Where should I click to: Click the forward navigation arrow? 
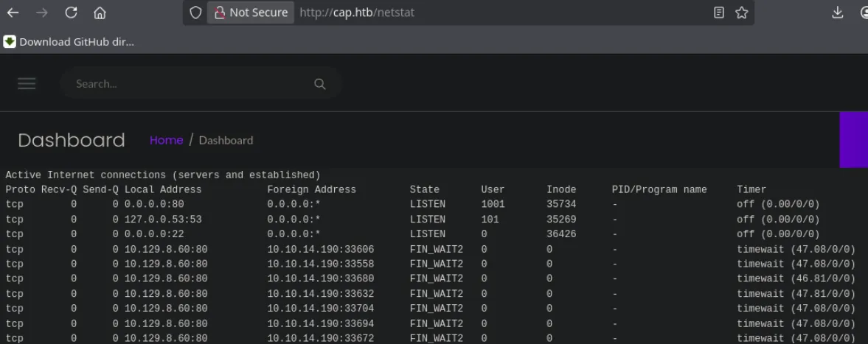[x=41, y=13]
